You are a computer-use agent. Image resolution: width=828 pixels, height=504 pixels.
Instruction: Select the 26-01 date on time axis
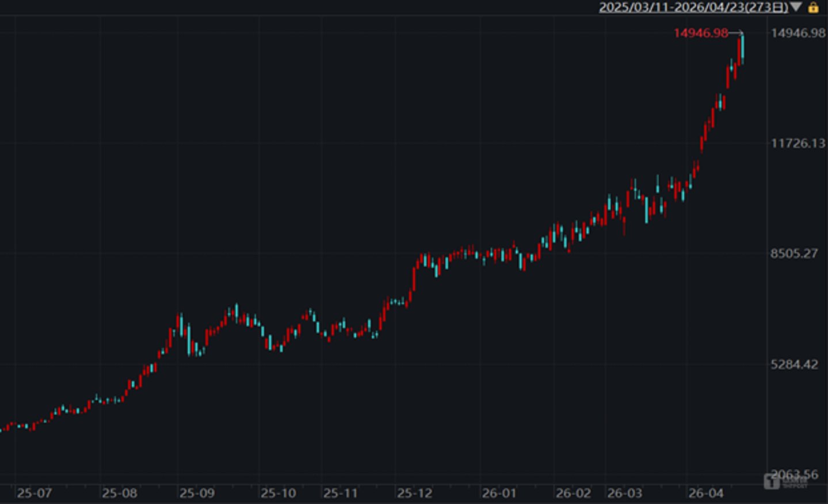click(499, 493)
